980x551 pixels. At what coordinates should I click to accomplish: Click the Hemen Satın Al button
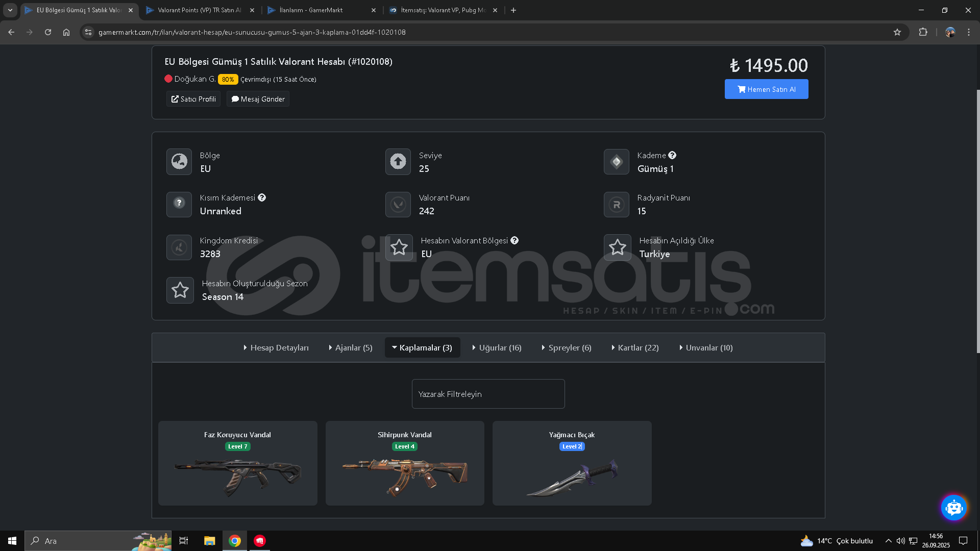click(766, 89)
